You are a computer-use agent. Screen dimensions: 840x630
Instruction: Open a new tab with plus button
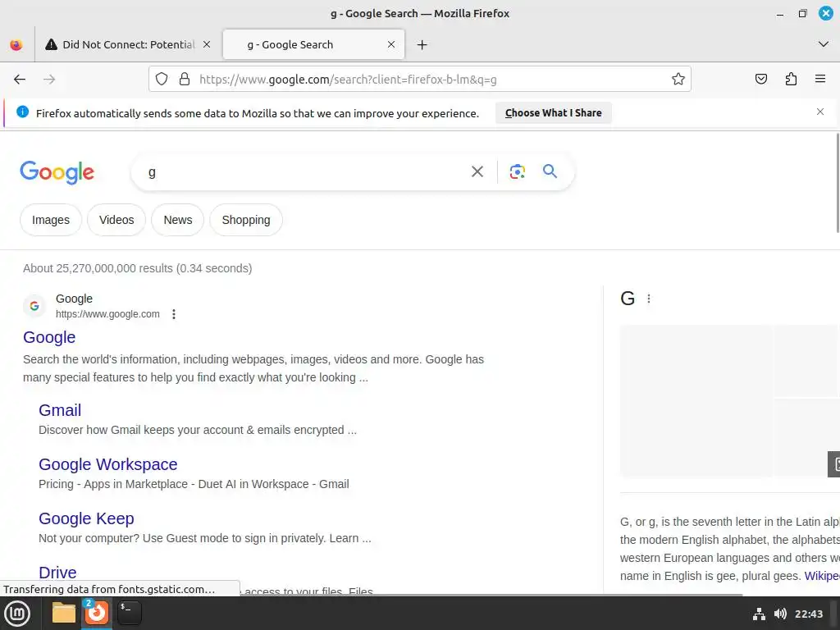[x=422, y=45]
